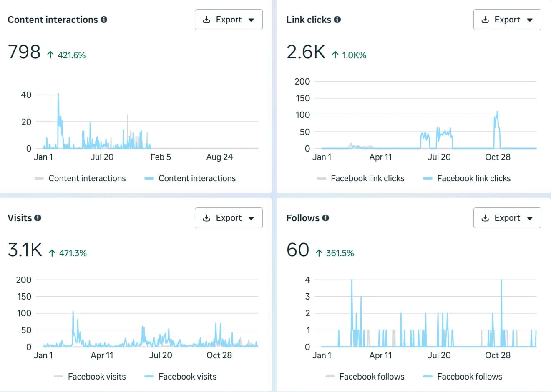This screenshot has height=392, width=551.
Task: Expand Export dropdown arrow for Visits
Action: pos(251,218)
